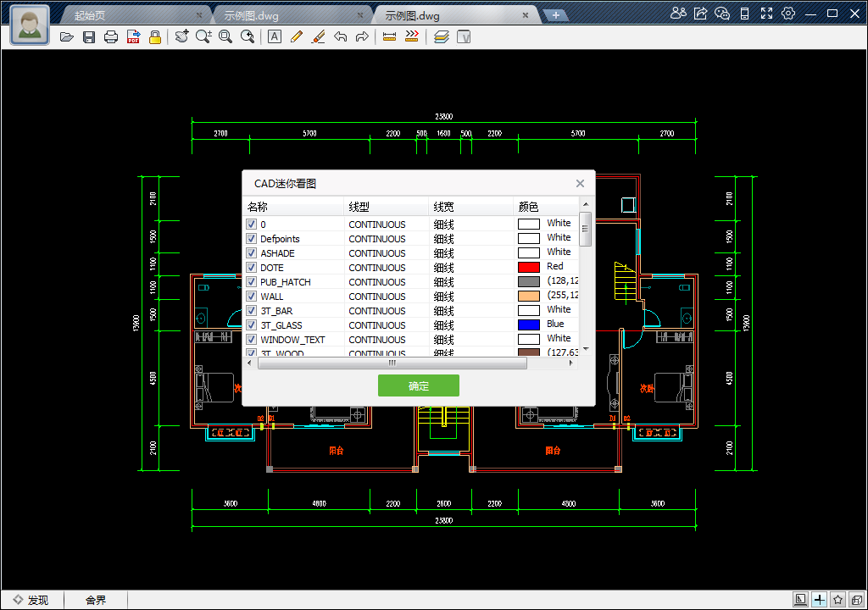Click the layer list scroll down arrow
Screen dimensions: 868x610
585,348
